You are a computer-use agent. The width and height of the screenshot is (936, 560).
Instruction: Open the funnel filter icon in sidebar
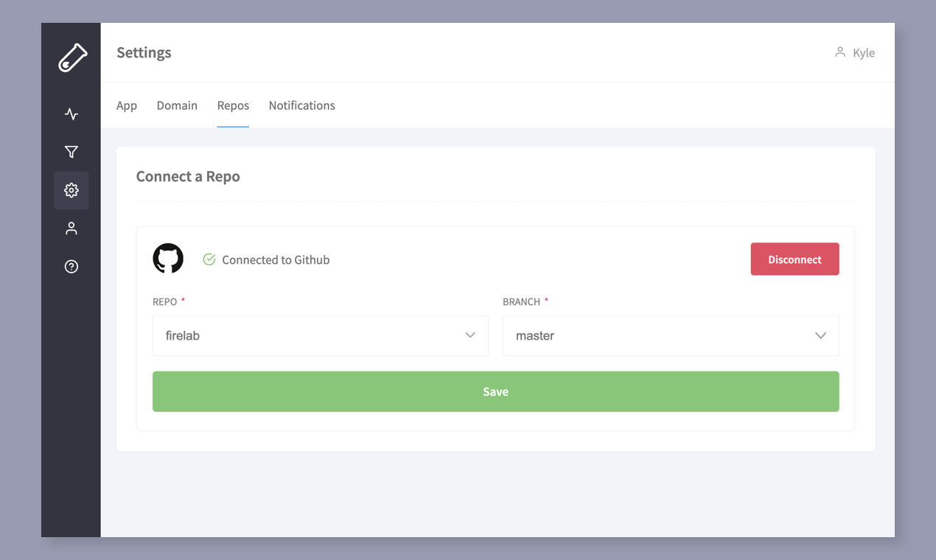tap(71, 152)
